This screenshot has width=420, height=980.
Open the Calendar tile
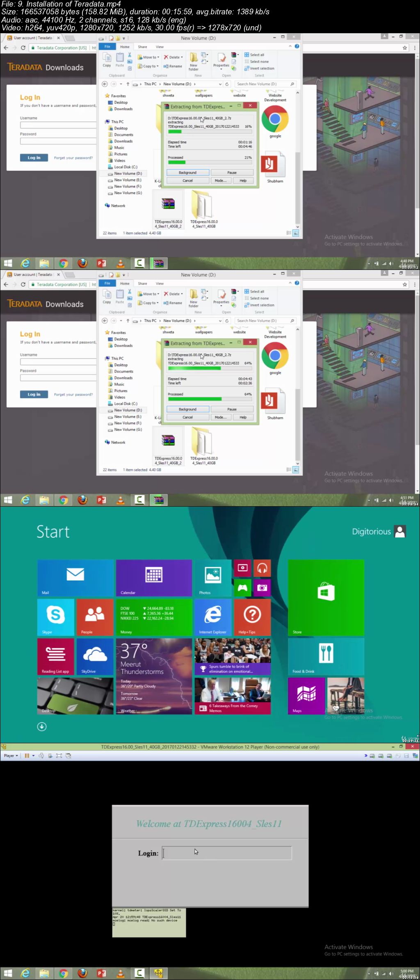pos(154,578)
